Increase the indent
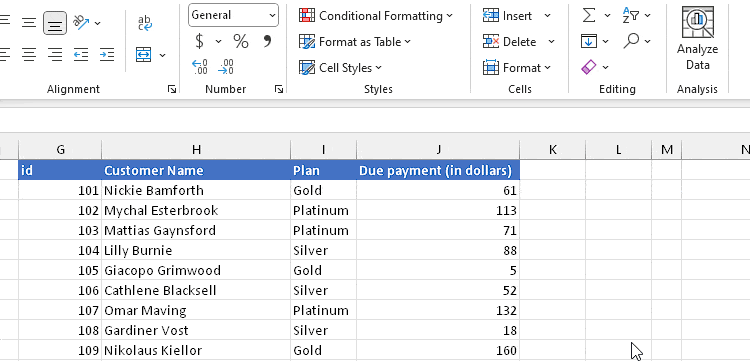 [x=107, y=55]
